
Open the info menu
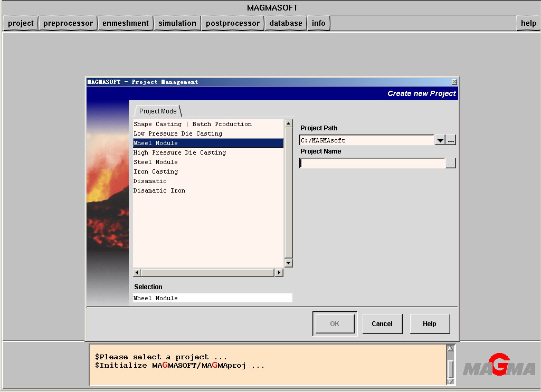[x=318, y=23]
